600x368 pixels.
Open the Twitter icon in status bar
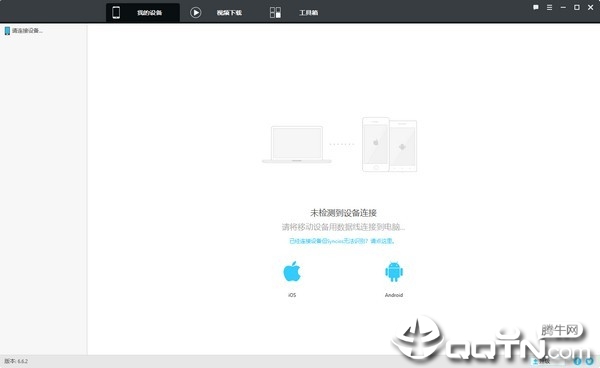(590, 361)
